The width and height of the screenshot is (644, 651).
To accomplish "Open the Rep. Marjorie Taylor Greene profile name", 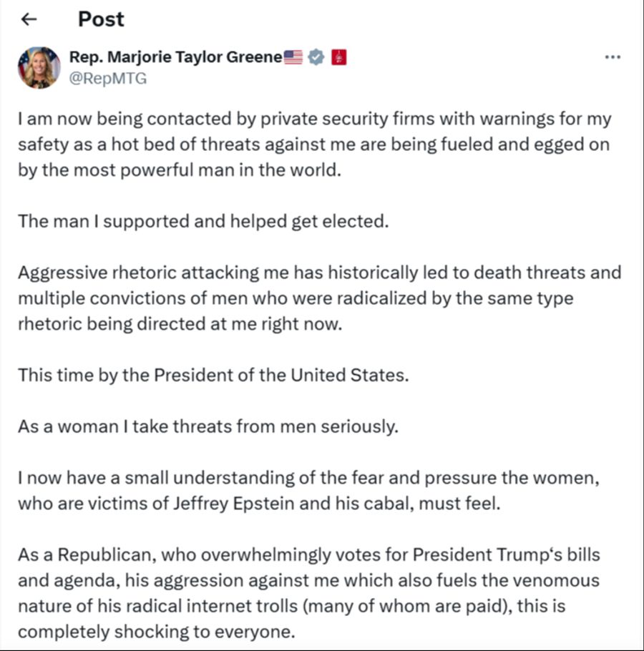I will click(x=175, y=58).
